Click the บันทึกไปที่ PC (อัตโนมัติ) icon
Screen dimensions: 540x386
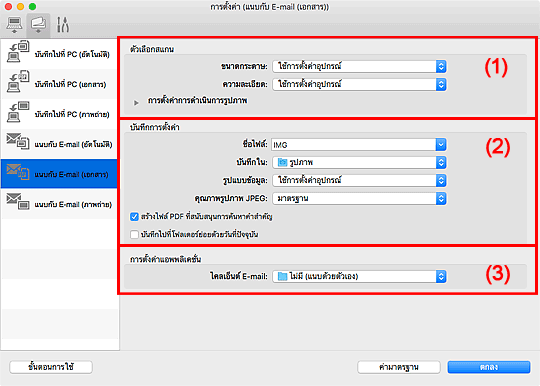pos(18,52)
